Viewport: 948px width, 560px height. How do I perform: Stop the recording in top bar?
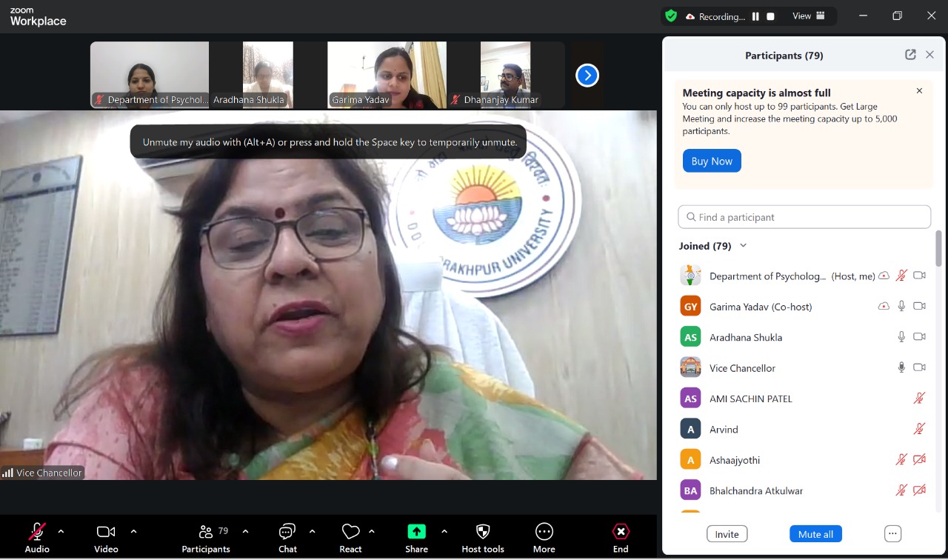point(770,16)
